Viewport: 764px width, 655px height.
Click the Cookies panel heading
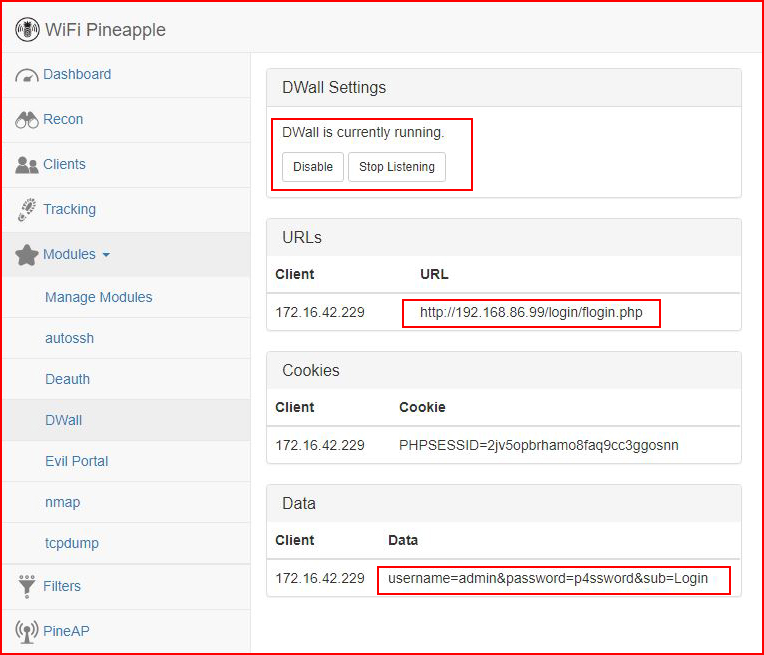coord(310,370)
